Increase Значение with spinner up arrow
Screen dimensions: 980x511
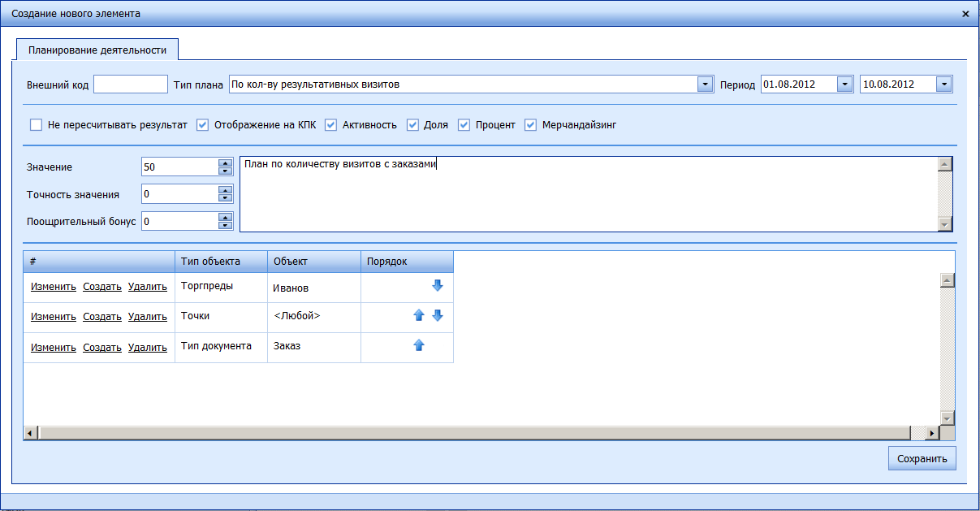pyautogui.click(x=226, y=162)
